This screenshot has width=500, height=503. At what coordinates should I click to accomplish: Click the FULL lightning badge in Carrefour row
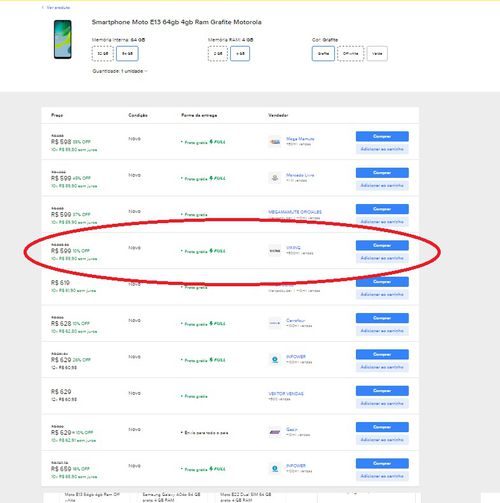pyautogui.click(x=217, y=323)
